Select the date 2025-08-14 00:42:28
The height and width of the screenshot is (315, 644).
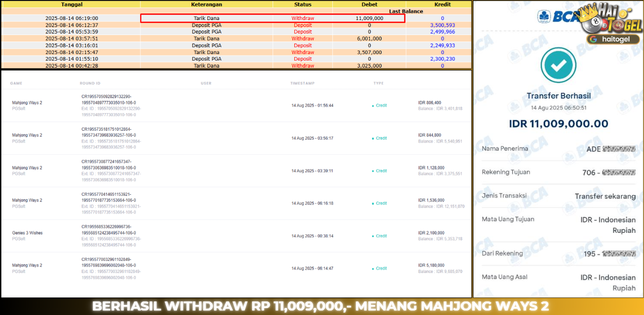click(72, 66)
